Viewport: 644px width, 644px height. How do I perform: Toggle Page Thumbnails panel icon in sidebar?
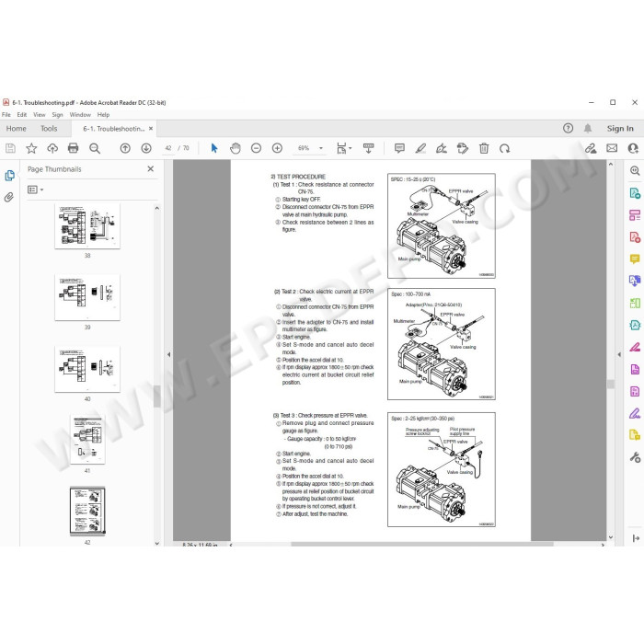tap(9, 176)
